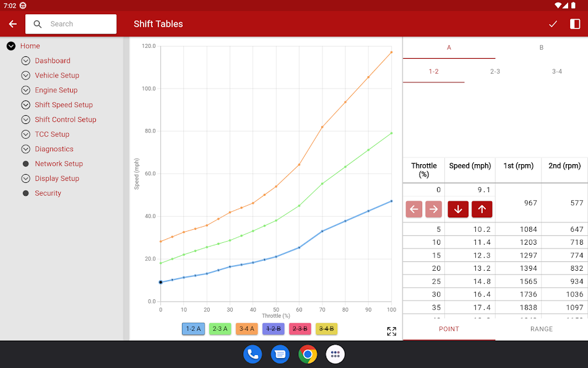Expand the Diagnostics chevron
Screen dimensions: 588x368
[25, 149]
